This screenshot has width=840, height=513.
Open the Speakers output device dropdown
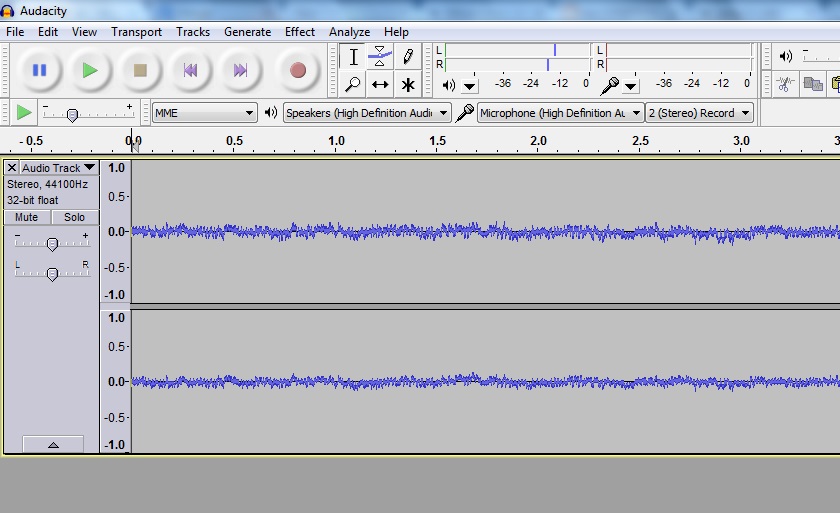tap(367, 113)
